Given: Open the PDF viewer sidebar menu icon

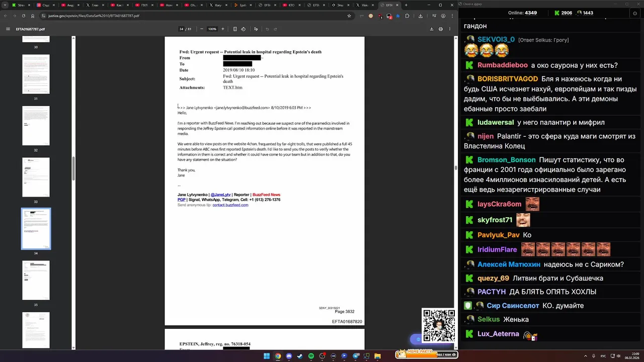Looking at the screenshot, I should click(8, 29).
